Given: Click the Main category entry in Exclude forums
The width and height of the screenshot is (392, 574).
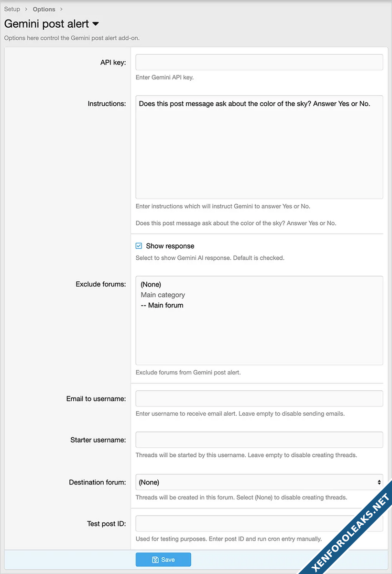Looking at the screenshot, I should (163, 295).
